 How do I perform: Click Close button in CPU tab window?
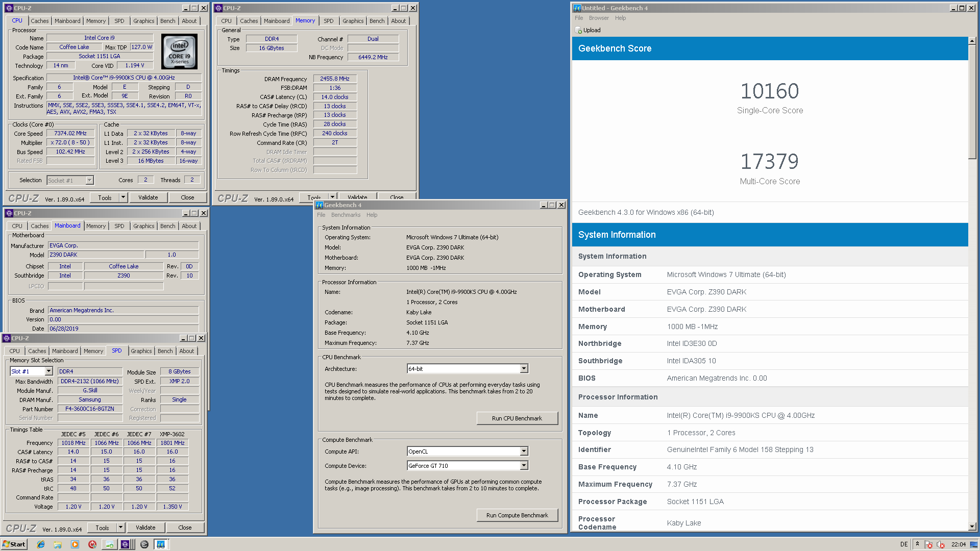187,197
